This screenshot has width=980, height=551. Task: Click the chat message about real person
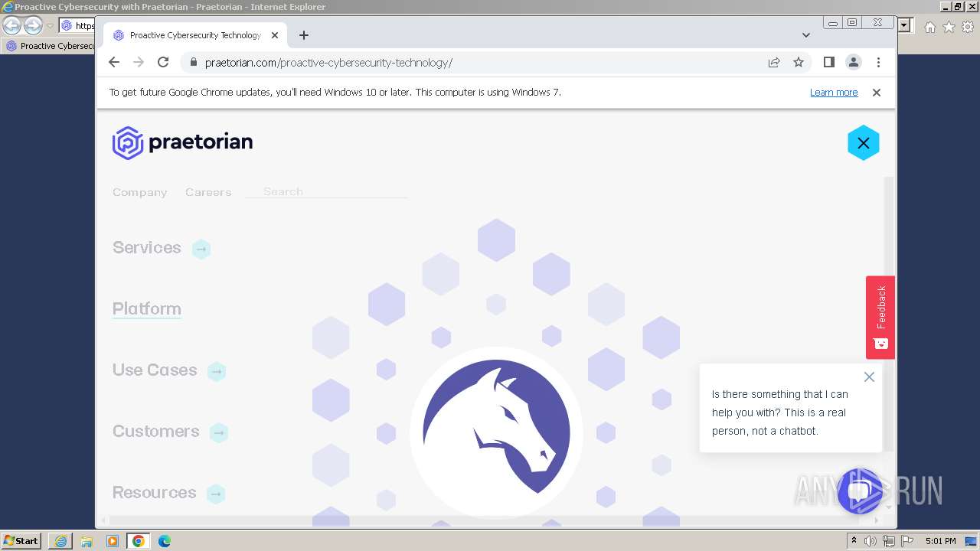pos(780,412)
